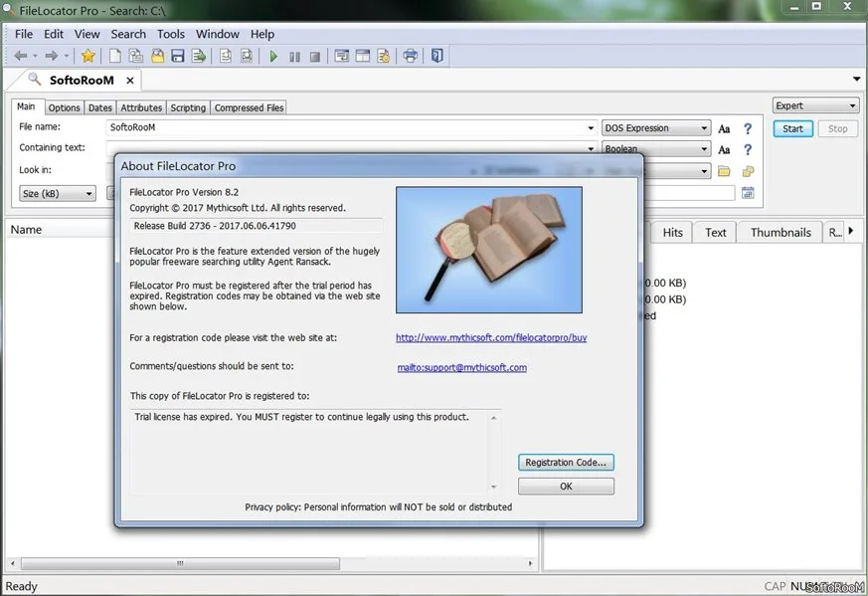Switch to the Compressed Files tab
Screen dimensions: 868x596
[250, 108]
